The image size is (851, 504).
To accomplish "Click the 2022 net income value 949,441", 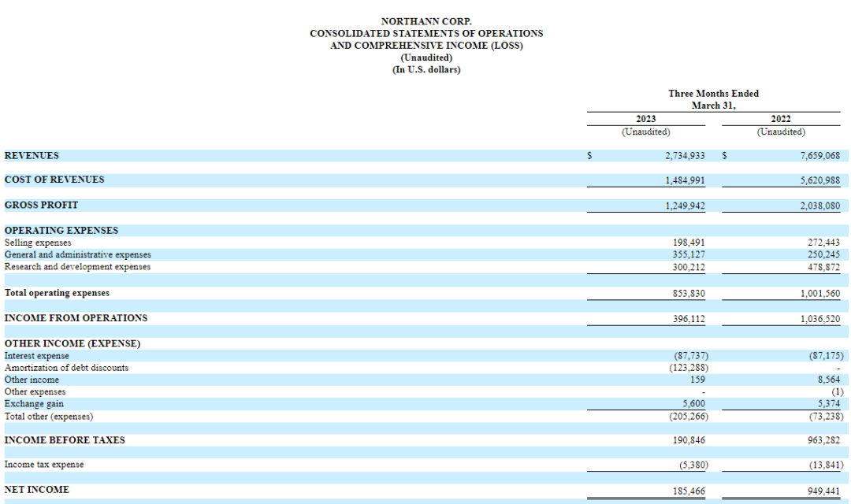I will click(x=824, y=490).
